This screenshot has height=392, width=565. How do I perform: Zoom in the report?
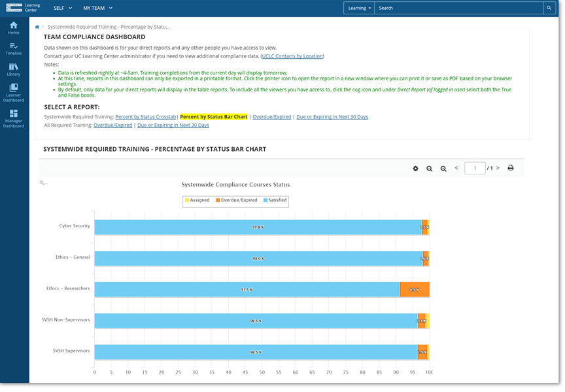pyautogui.click(x=443, y=169)
